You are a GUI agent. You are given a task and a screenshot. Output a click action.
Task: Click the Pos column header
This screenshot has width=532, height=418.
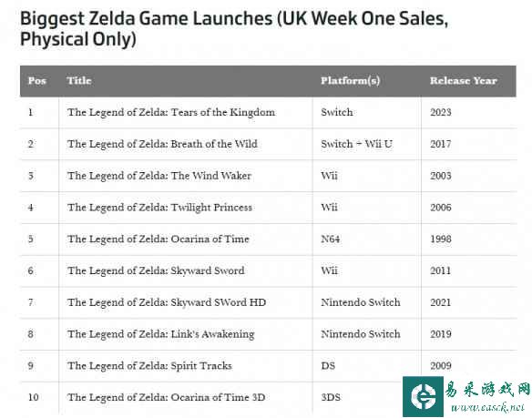click(37, 81)
